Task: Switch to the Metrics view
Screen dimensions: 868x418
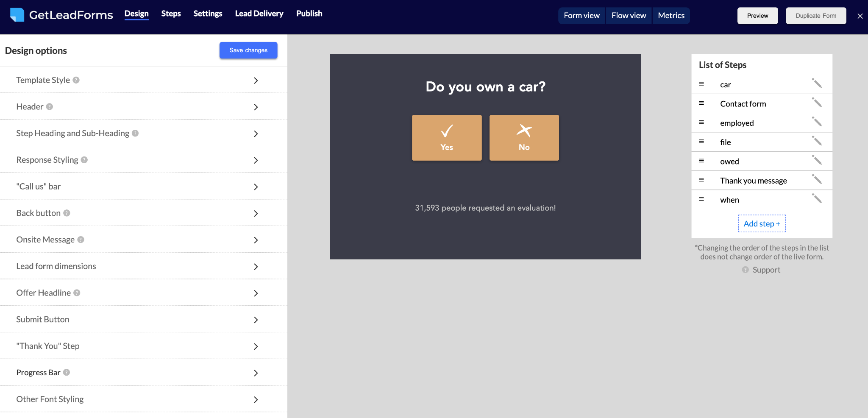Action: [671, 16]
